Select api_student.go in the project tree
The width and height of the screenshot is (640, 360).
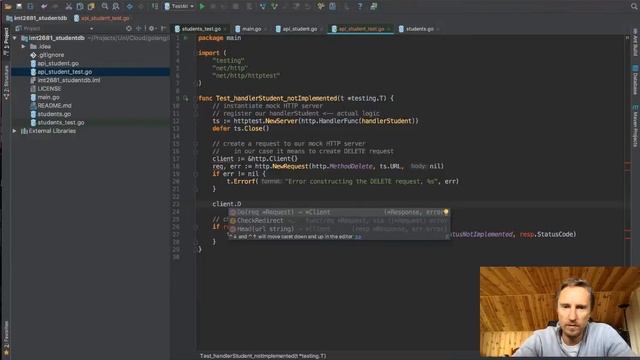pyautogui.click(x=58, y=63)
